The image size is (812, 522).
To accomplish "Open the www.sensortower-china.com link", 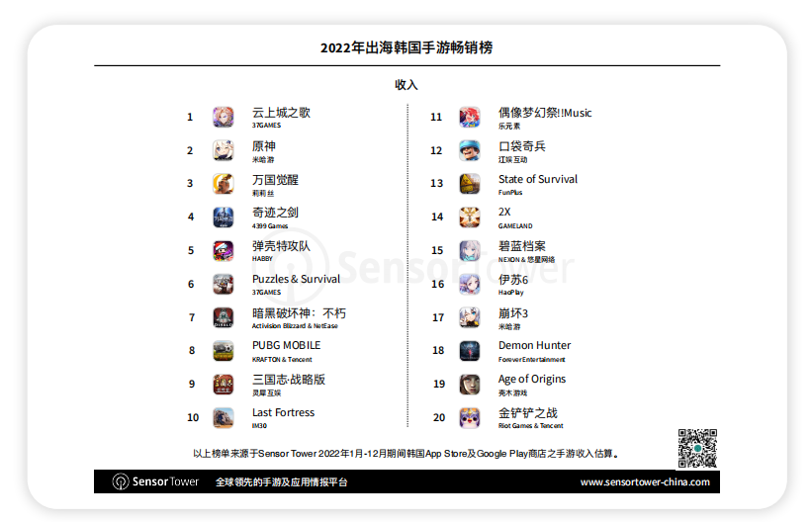I will pos(644,482).
